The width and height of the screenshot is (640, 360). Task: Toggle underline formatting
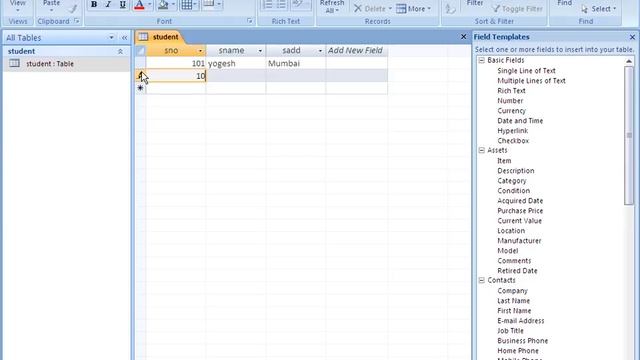(x=122, y=4)
